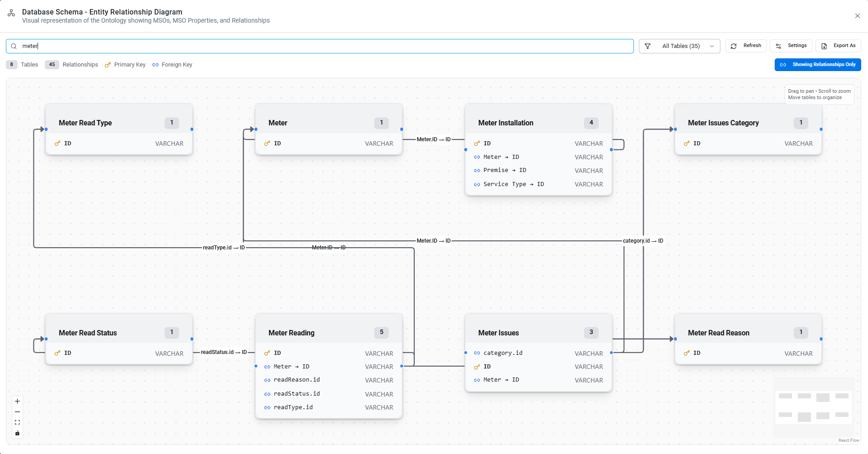Click the foreign key icon beside readReason.id
Image resolution: width=868 pixels, height=454 pixels.
tap(267, 380)
